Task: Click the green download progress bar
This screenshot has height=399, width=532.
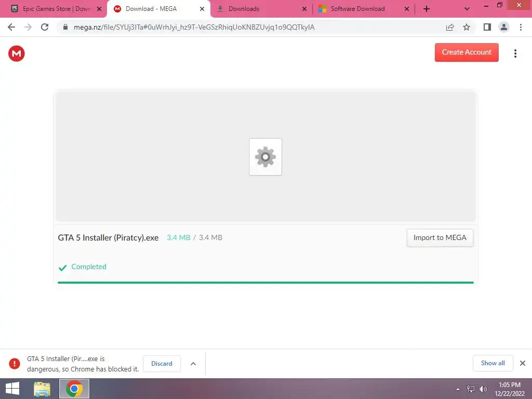Action: (265, 282)
